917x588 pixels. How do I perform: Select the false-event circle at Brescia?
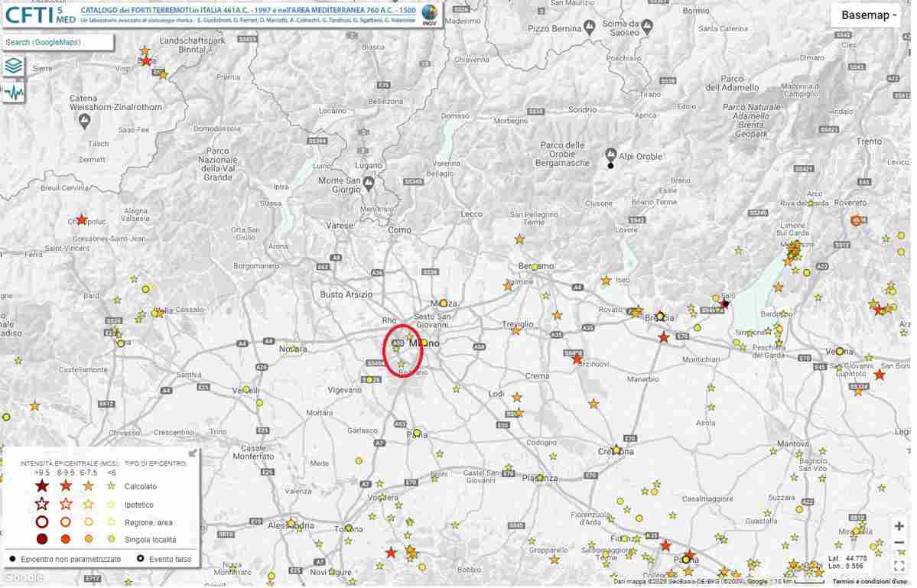(x=660, y=317)
